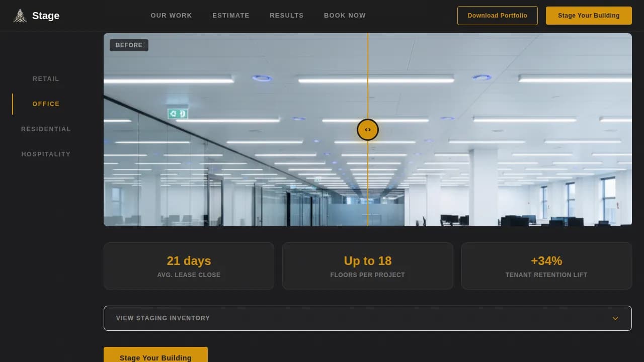Open the Results nav link
This screenshot has height=362, width=644.
pyautogui.click(x=286, y=16)
